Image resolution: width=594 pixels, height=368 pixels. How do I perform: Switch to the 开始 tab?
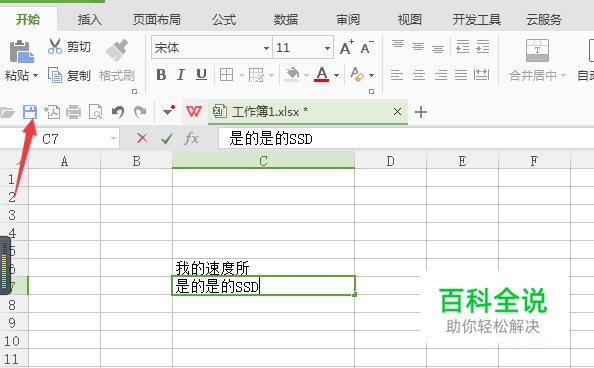(28, 20)
